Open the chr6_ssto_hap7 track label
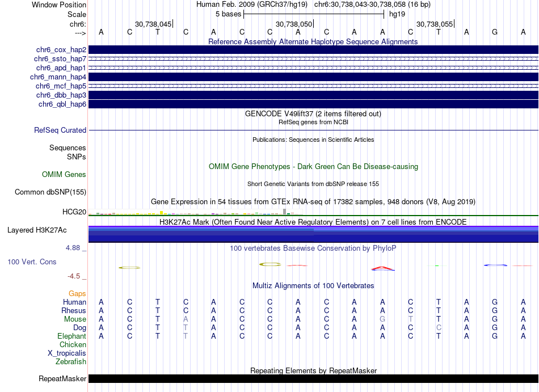Screen dimensions: 539x392 (x=60, y=59)
